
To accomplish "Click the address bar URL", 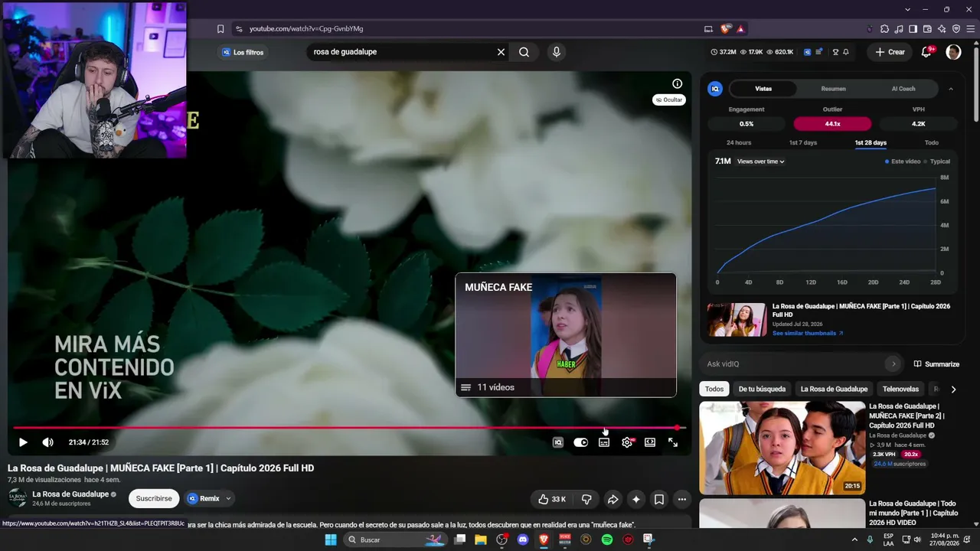I will tap(306, 29).
